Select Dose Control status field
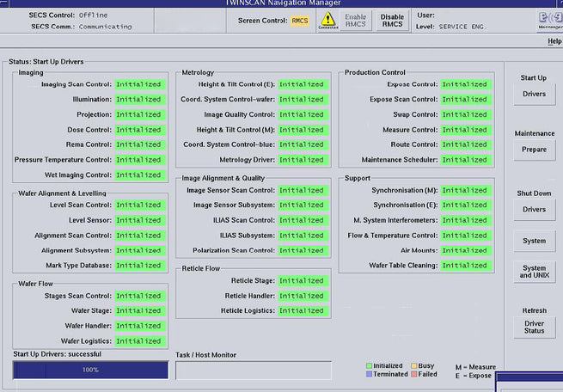Image resolution: width=563 pixels, height=392 pixels. [x=139, y=130]
